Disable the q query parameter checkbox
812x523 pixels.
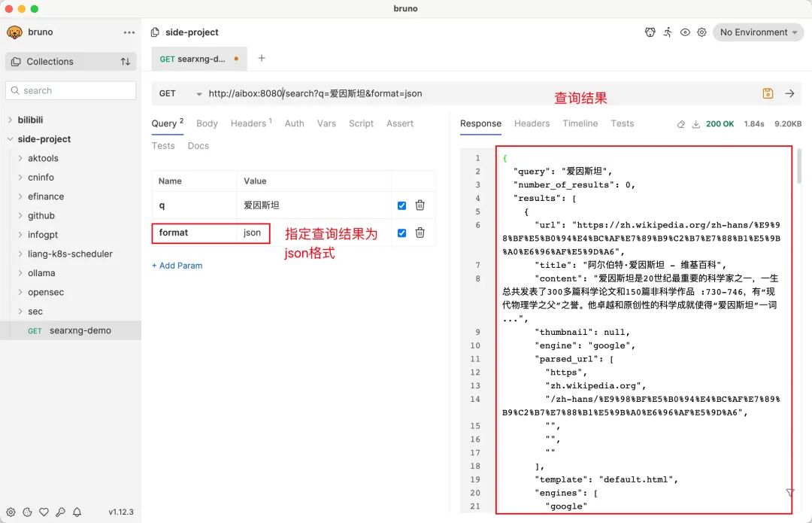point(401,205)
